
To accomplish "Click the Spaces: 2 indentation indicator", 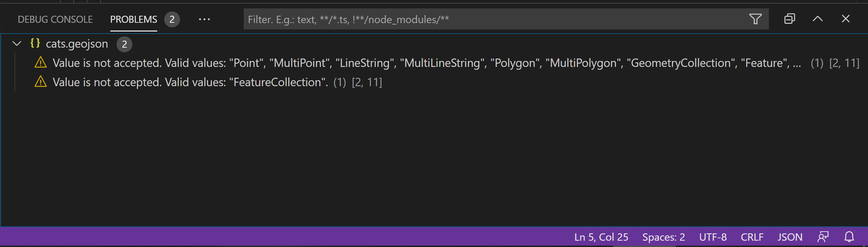I will click(663, 237).
